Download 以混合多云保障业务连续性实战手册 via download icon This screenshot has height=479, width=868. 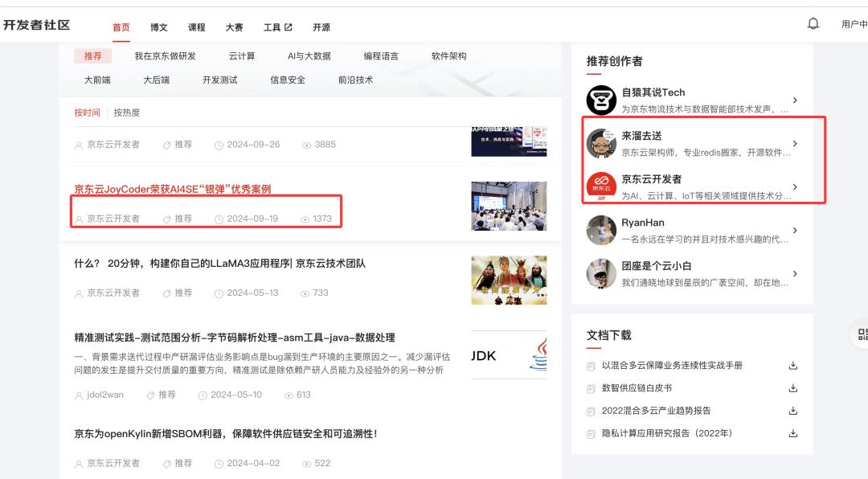pyautogui.click(x=792, y=366)
